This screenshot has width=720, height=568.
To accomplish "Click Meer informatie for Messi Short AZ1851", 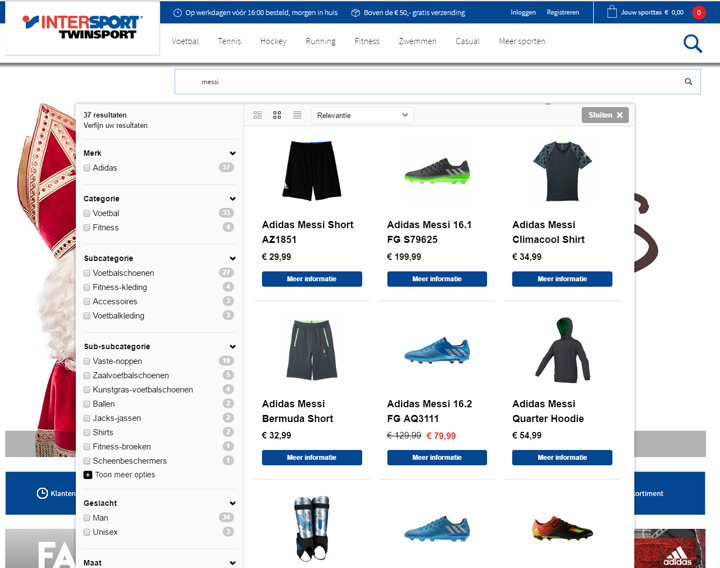I will (x=312, y=279).
